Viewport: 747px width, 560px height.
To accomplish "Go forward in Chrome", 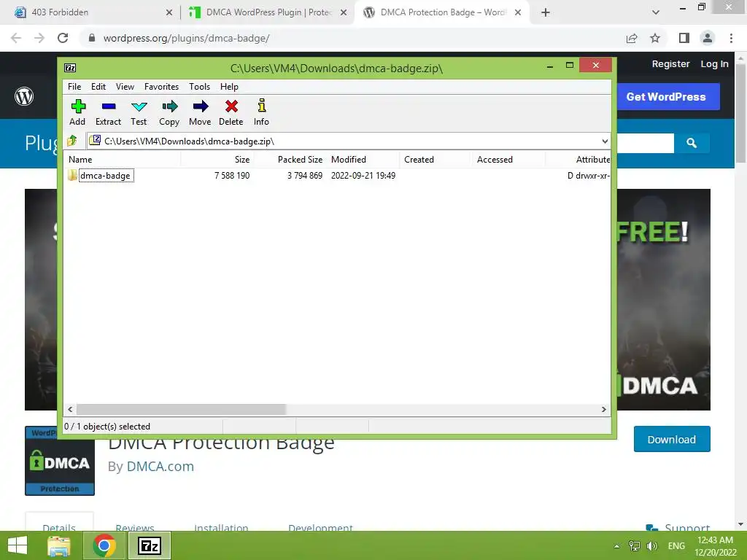I will coord(39,38).
